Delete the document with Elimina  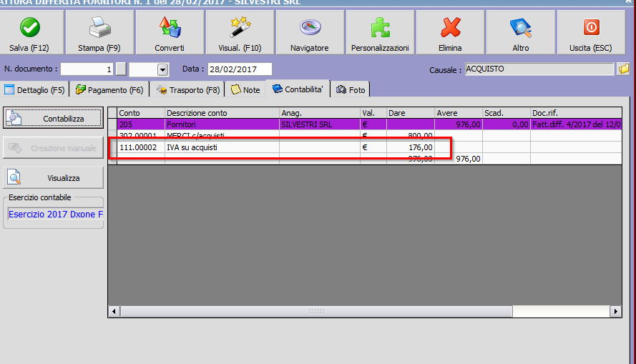coord(450,32)
